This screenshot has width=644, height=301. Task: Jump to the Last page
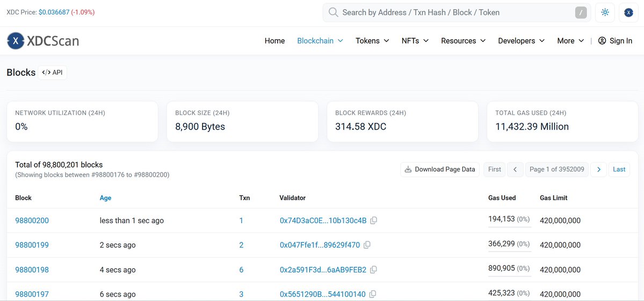pos(619,169)
